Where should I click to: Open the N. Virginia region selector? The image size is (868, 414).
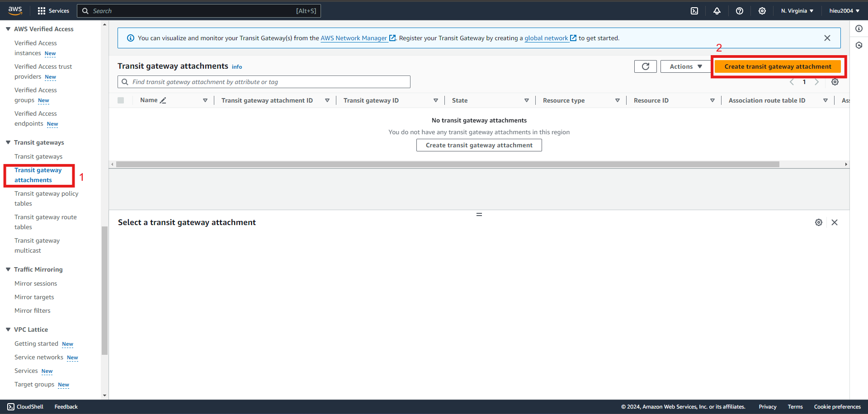797,11
